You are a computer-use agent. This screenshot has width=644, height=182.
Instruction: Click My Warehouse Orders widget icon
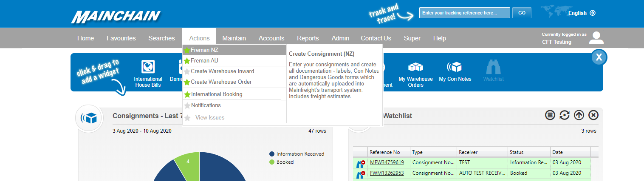415,67
